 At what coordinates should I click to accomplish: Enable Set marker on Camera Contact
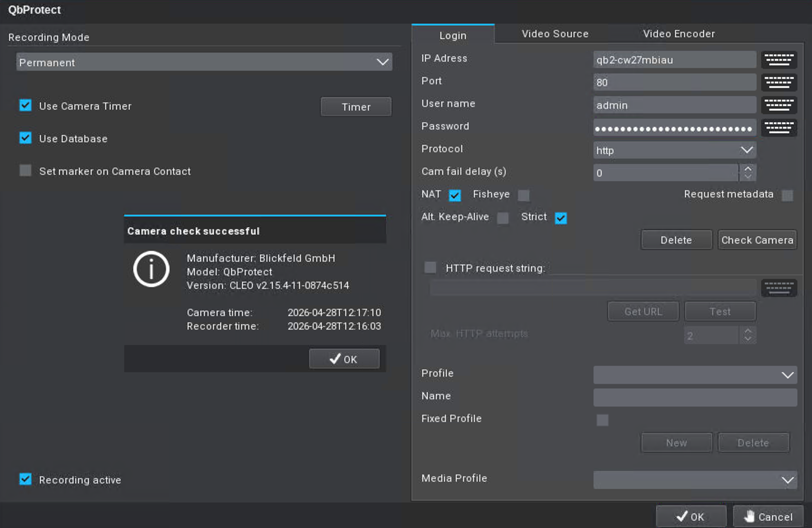(x=25, y=171)
